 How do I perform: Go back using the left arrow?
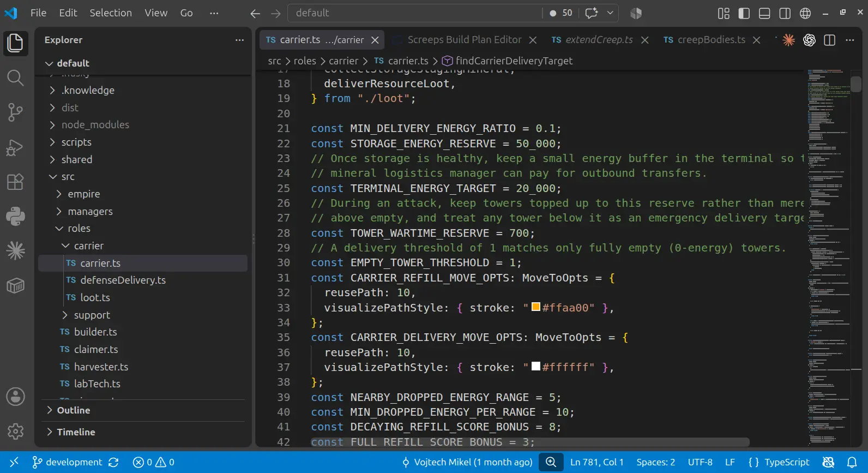(255, 13)
